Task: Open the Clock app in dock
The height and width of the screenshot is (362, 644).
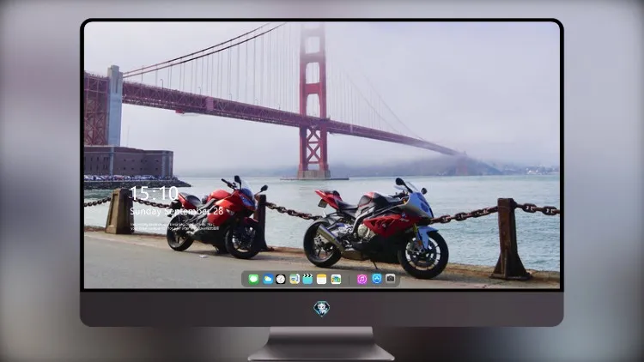Action: point(281,280)
